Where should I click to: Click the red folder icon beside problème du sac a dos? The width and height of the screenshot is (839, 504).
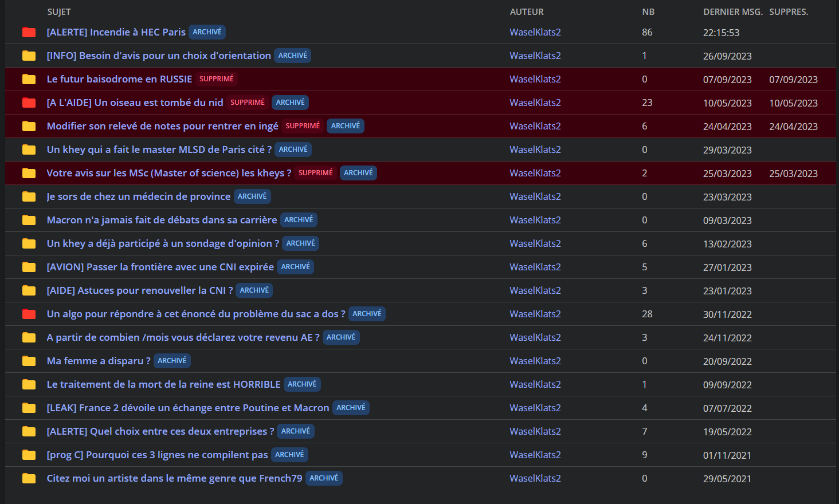tap(29, 314)
